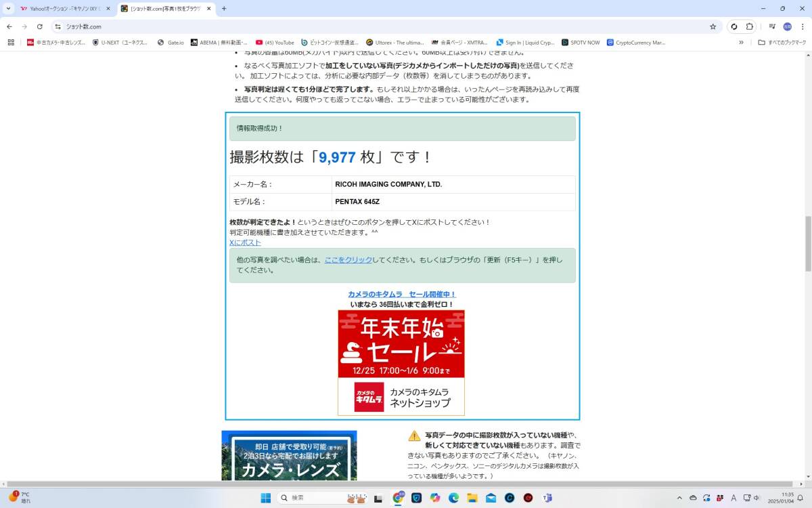Open Task View from the taskbar

pos(380,498)
